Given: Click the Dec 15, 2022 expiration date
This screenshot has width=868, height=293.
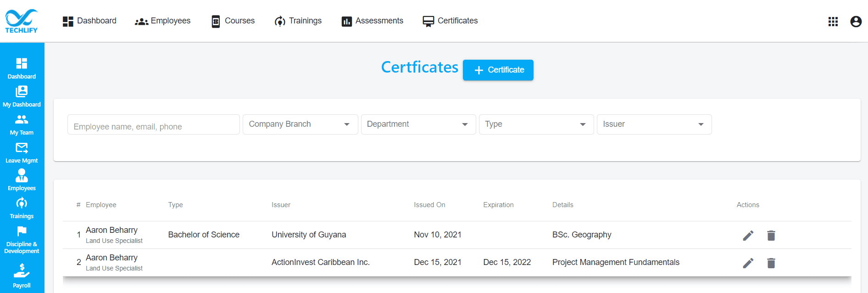Looking at the screenshot, I should click(x=507, y=262).
